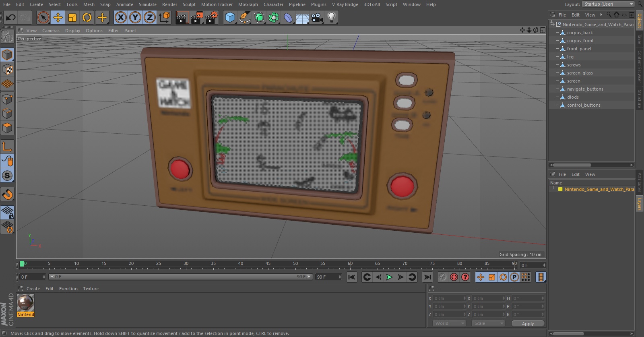Render to Picture Viewer
The height and width of the screenshot is (337, 644).
pyautogui.click(x=197, y=17)
